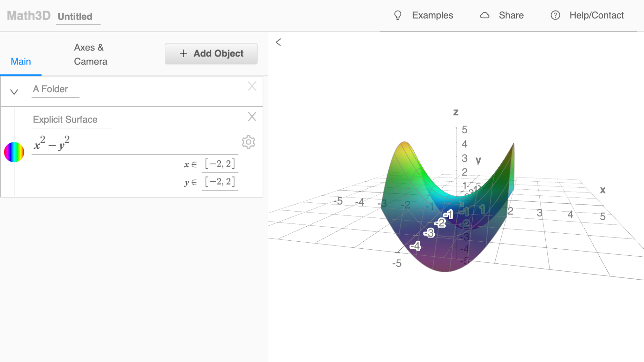The width and height of the screenshot is (644, 362).
Task: Click the Share button
Action: point(511,15)
